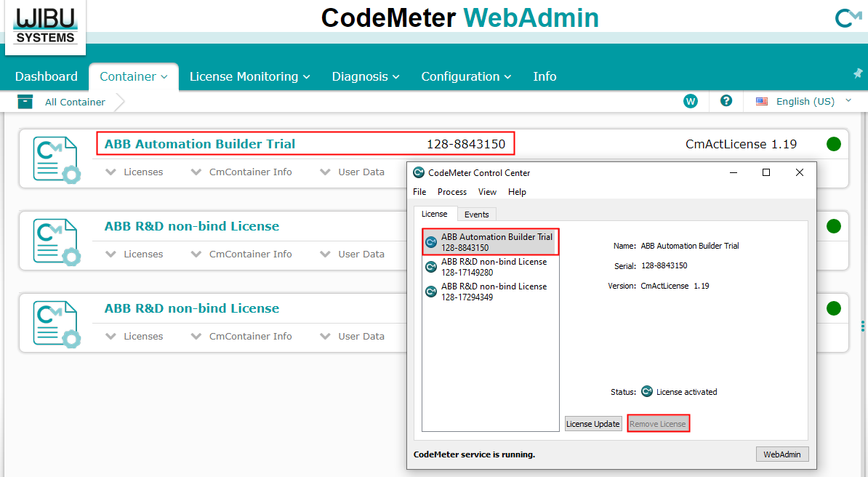The width and height of the screenshot is (868, 477).
Task: Select license 128-17149280 in the Control Center list
Action: pyautogui.click(x=491, y=267)
